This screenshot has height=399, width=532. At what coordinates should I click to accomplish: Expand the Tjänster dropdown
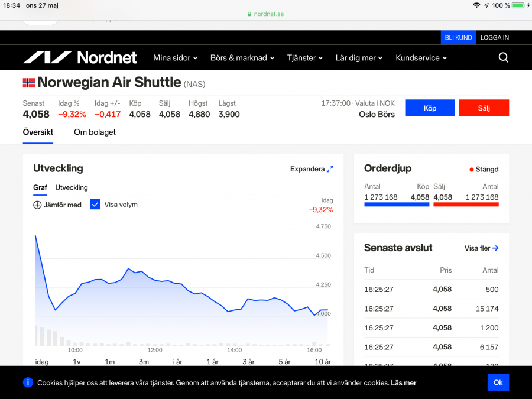pos(305,58)
